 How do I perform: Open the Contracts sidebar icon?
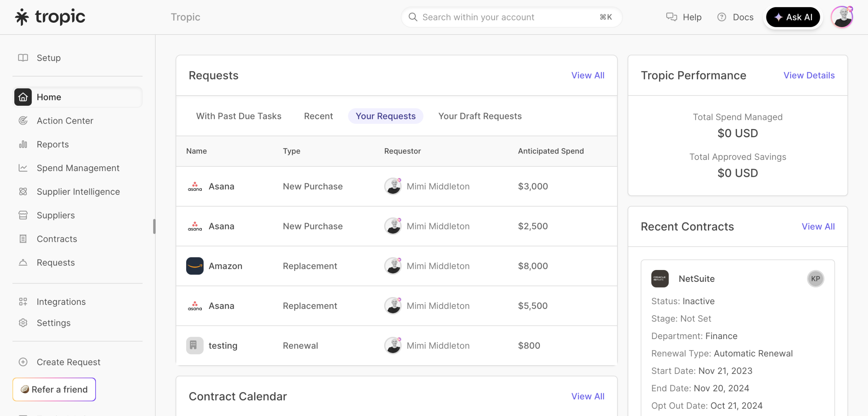click(23, 239)
